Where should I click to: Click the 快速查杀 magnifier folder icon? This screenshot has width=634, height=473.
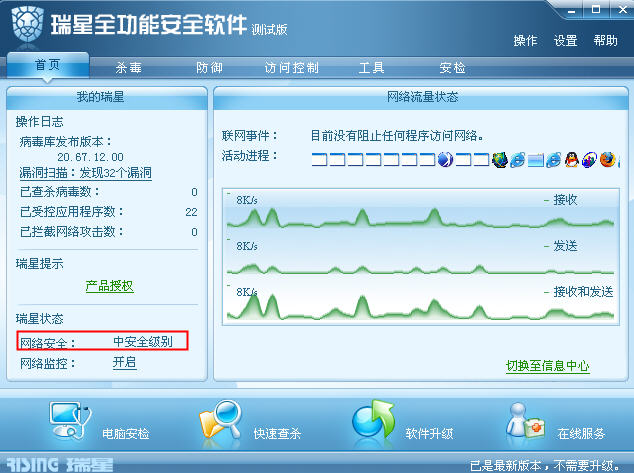[220, 420]
